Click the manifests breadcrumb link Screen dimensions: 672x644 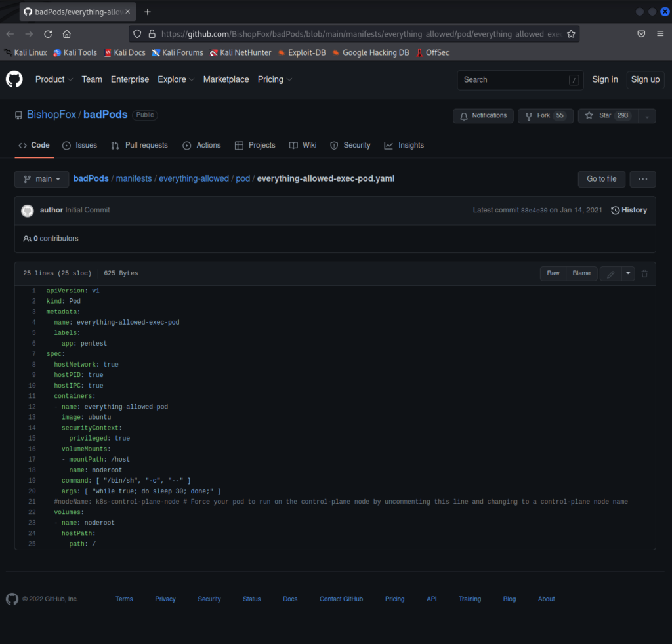(134, 178)
